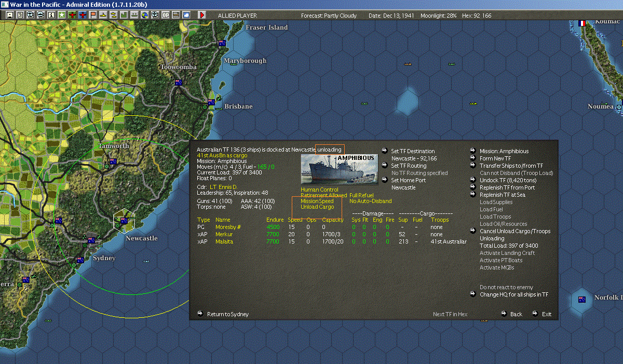Click the red play arrow end-turn icon
This screenshot has height=364, width=623.
click(202, 16)
